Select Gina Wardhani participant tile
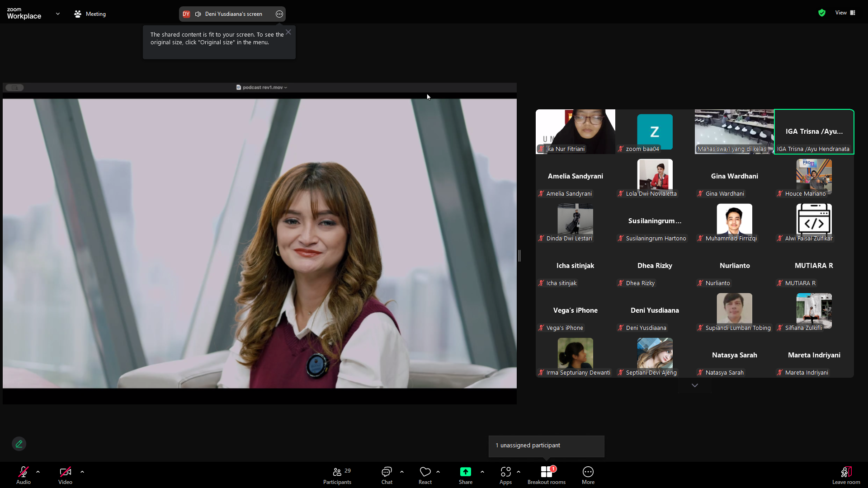Image resolution: width=868 pixels, height=488 pixels. [735, 176]
